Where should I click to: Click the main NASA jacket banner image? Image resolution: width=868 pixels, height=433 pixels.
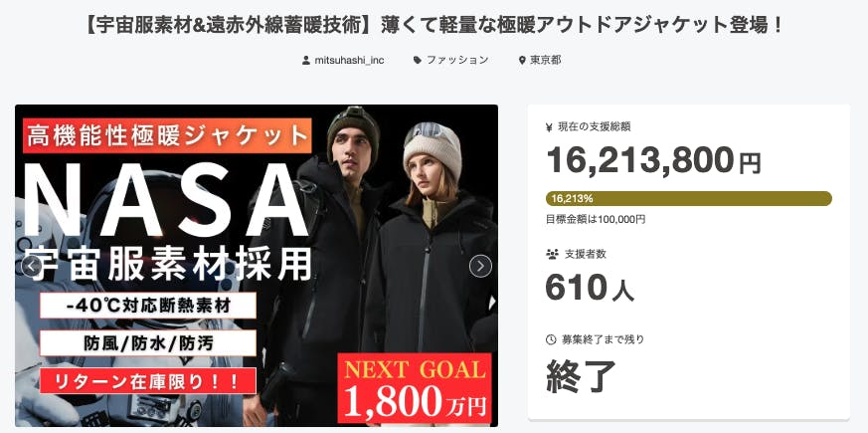point(257,266)
